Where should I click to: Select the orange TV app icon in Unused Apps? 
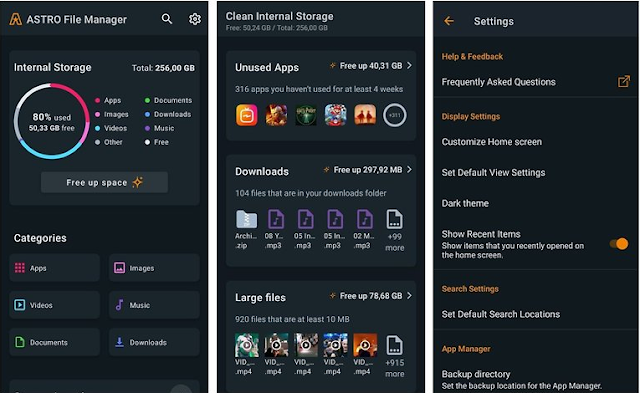[x=247, y=115]
